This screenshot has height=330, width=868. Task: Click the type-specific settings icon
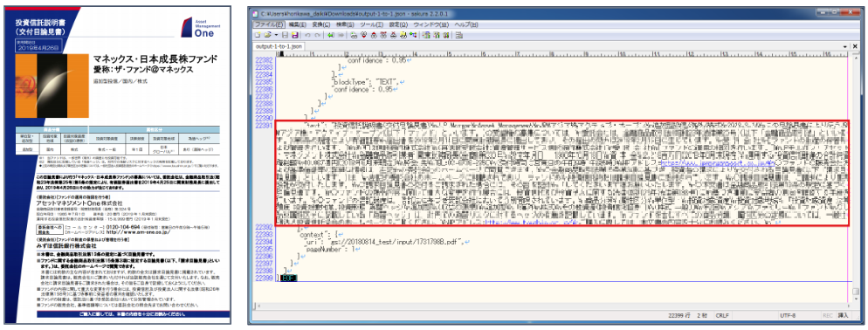point(437,35)
